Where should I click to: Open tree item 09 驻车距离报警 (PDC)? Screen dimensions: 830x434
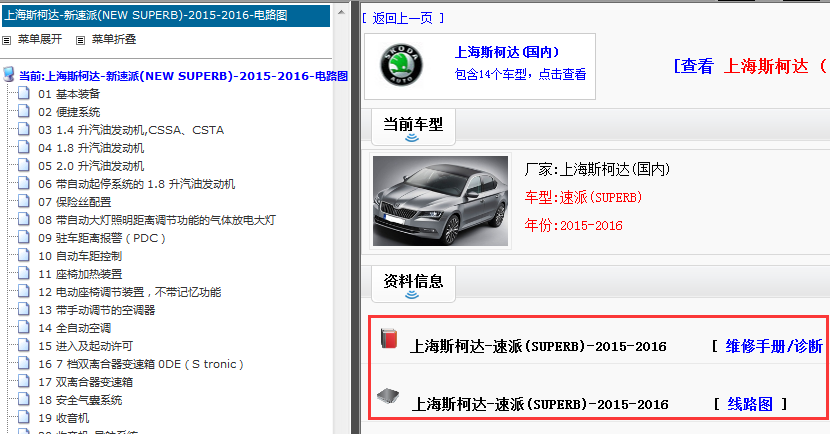[102, 238]
